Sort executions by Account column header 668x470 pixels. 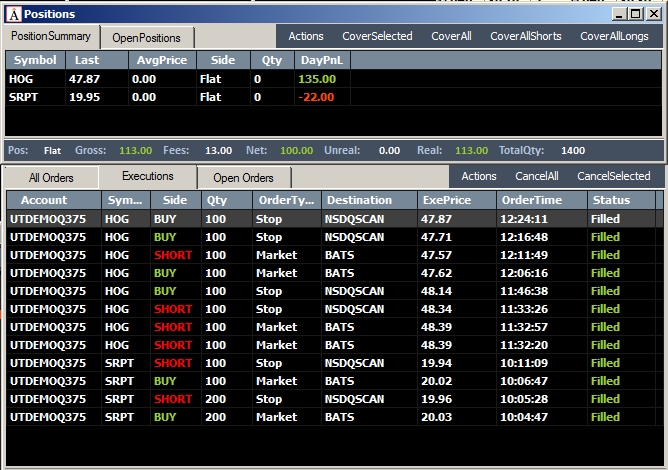54,200
